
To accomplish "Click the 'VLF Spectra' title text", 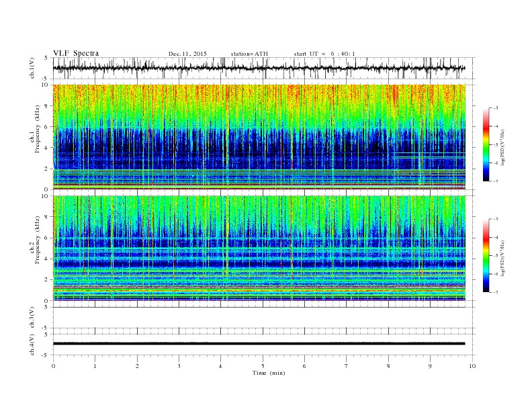I will pyautogui.click(x=76, y=53).
